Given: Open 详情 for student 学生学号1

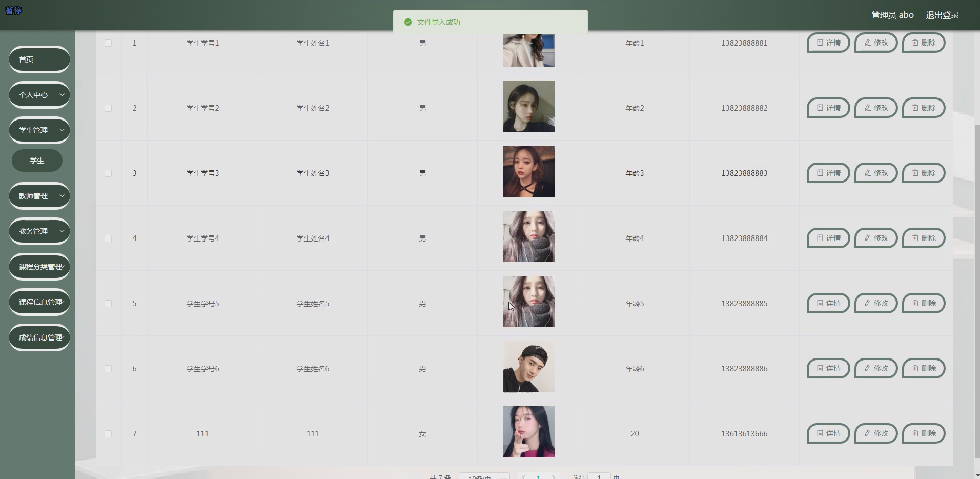Looking at the screenshot, I should [x=828, y=43].
